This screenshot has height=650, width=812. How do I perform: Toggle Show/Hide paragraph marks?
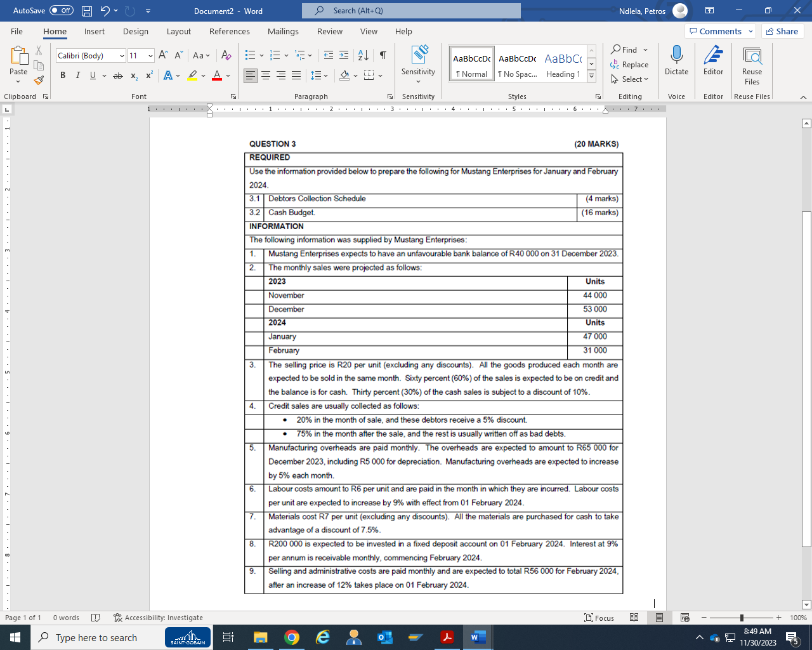383,56
